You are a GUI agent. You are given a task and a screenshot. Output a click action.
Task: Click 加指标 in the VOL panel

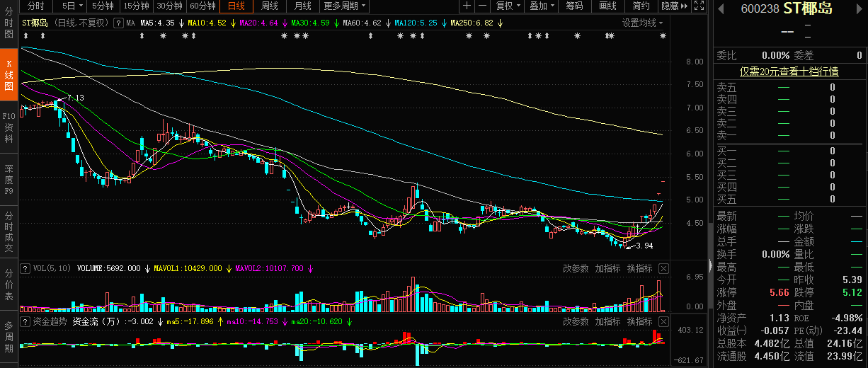pos(607,269)
